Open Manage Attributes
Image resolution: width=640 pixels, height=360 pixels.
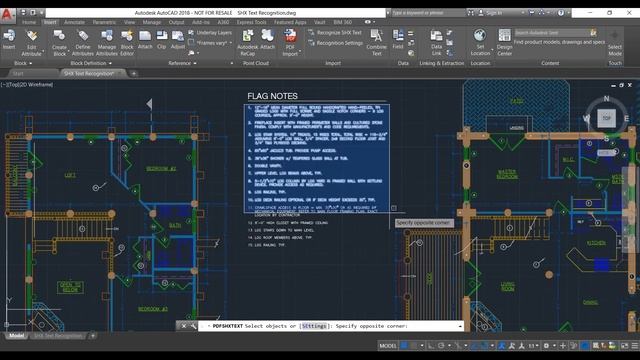(x=107, y=42)
